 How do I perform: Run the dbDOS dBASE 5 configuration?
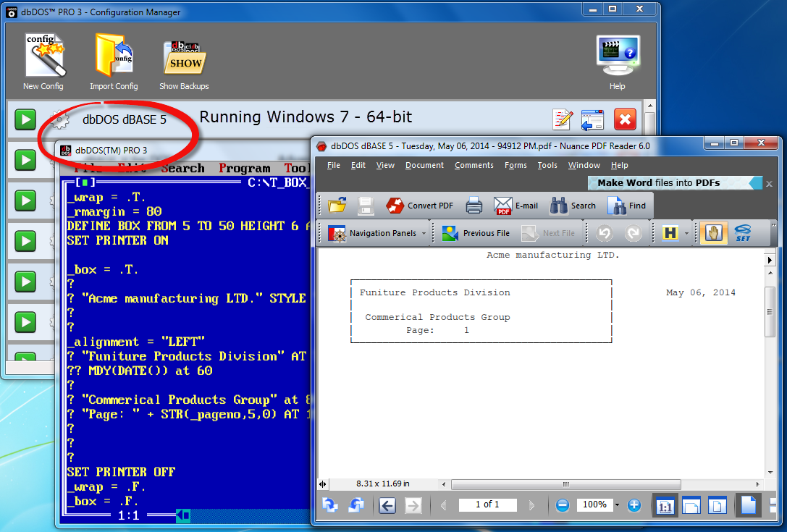click(25, 119)
